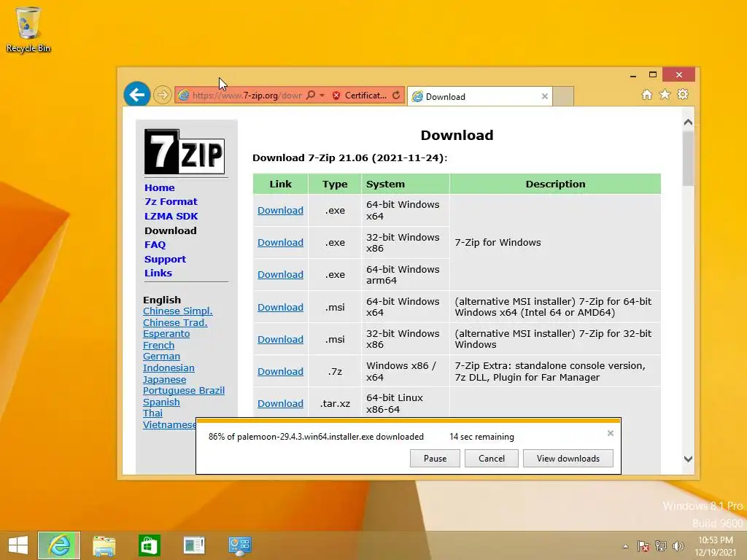Open the FAQ page link
This screenshot has height=560, width=747.
[x=155, y=245]
